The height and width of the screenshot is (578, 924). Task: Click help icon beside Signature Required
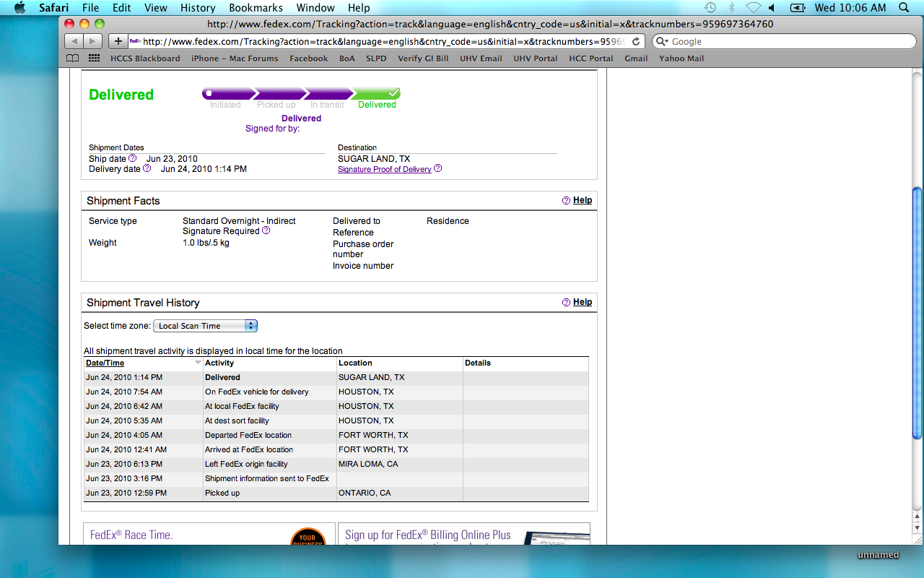(266, 230)
